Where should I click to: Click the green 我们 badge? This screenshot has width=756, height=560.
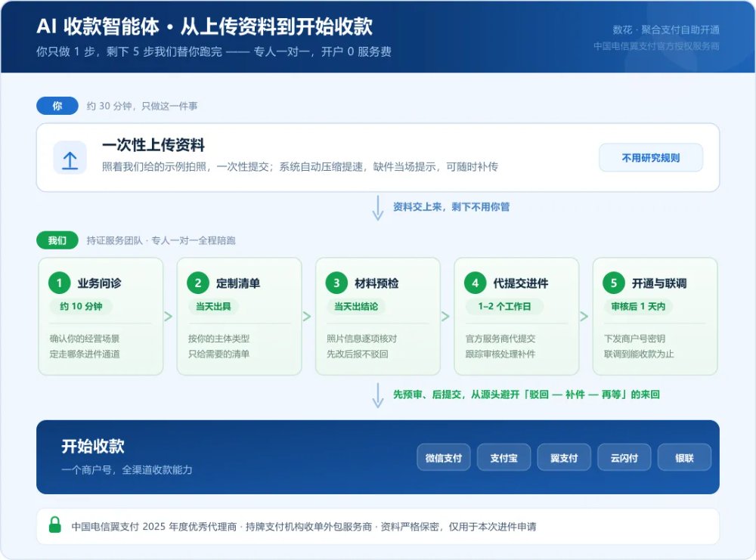[57, 240]
